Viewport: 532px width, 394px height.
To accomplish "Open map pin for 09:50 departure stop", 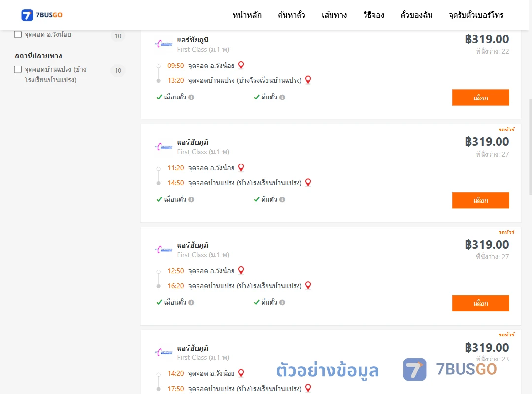I will 241,65.
